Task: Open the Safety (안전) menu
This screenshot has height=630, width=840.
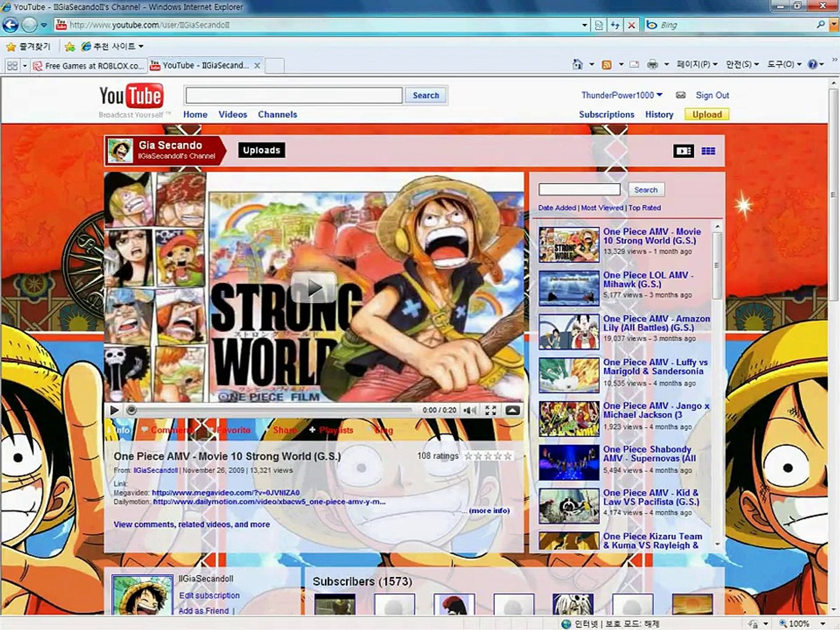Action: 742,64
